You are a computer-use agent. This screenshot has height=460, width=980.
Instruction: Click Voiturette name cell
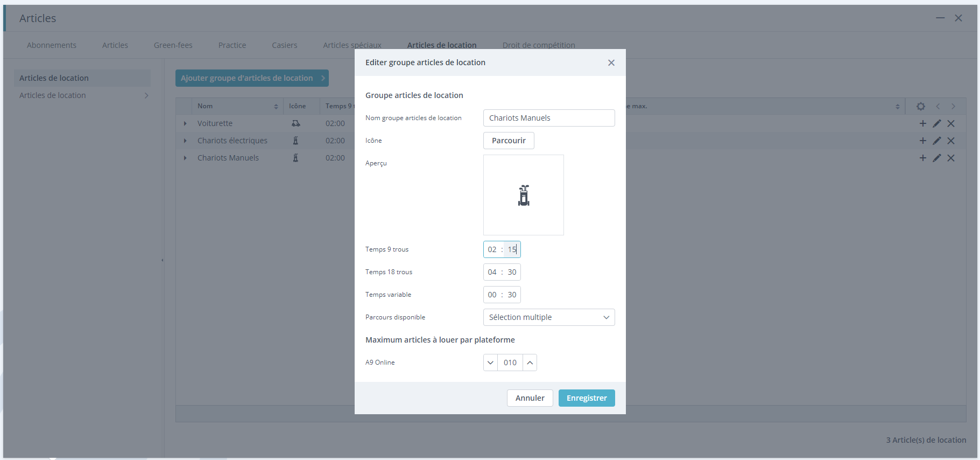pyautogui.click(x=215, y=123)
